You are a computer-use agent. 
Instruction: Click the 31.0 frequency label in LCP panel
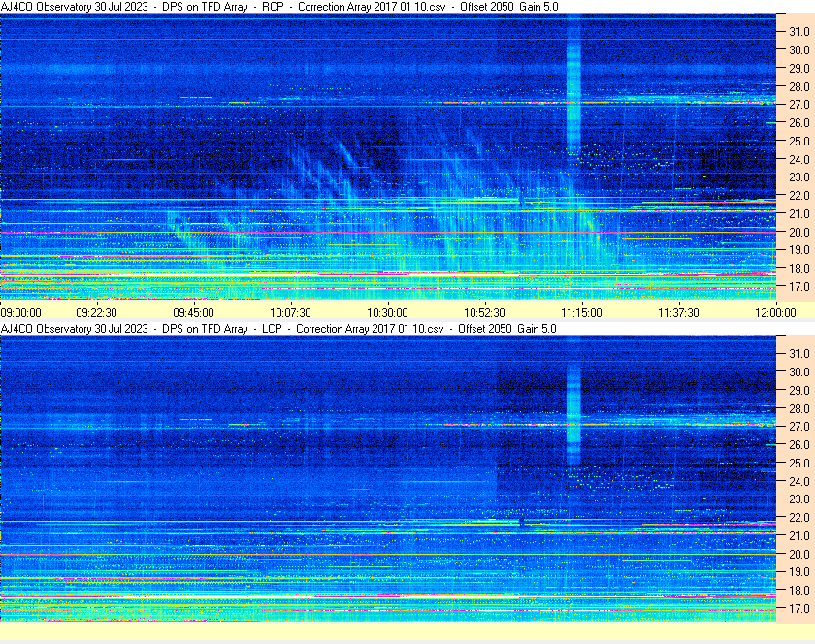(799, 353)
